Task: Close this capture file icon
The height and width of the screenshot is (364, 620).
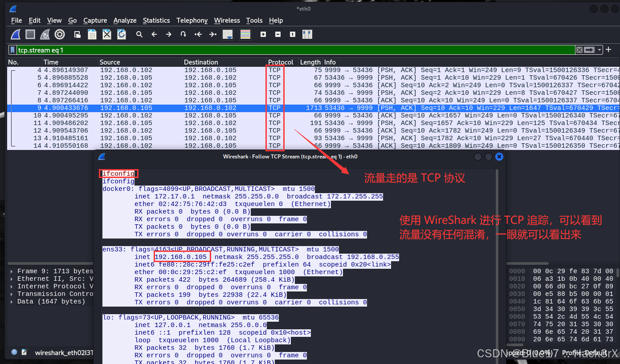Action: click(107, 34)
